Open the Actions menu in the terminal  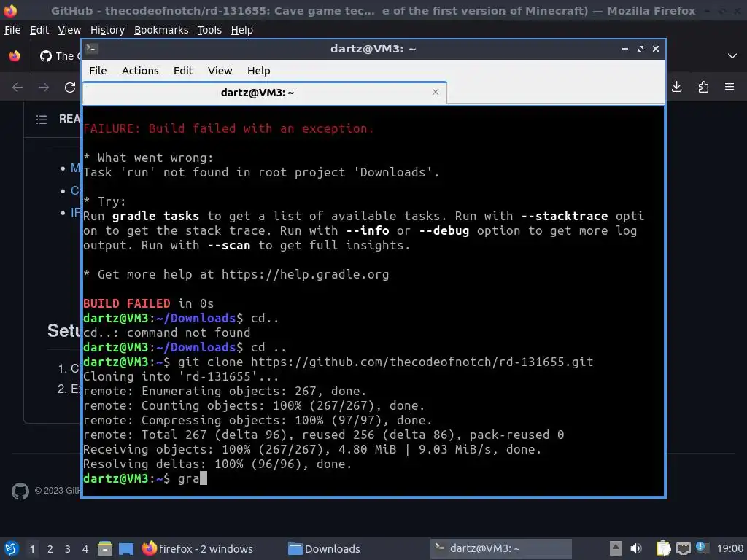pos(140,71)
